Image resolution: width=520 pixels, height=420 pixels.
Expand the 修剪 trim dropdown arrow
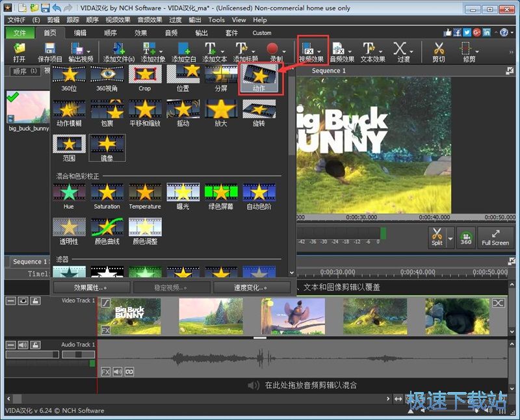477,52
